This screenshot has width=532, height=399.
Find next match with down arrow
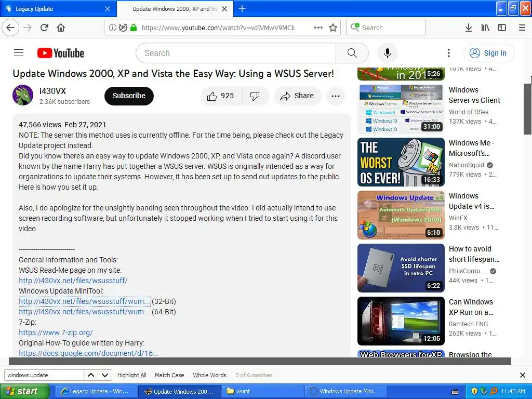pyautogui.click(x=105, y=375)
